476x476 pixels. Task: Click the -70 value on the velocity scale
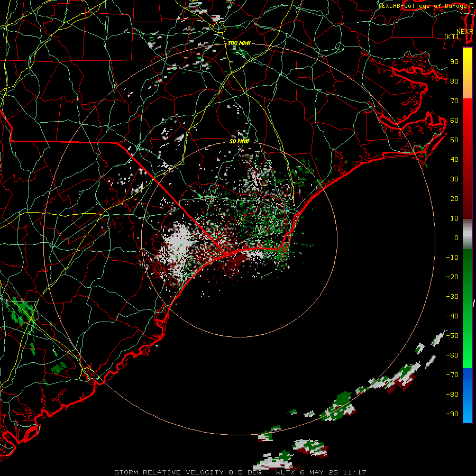(452, 375)
